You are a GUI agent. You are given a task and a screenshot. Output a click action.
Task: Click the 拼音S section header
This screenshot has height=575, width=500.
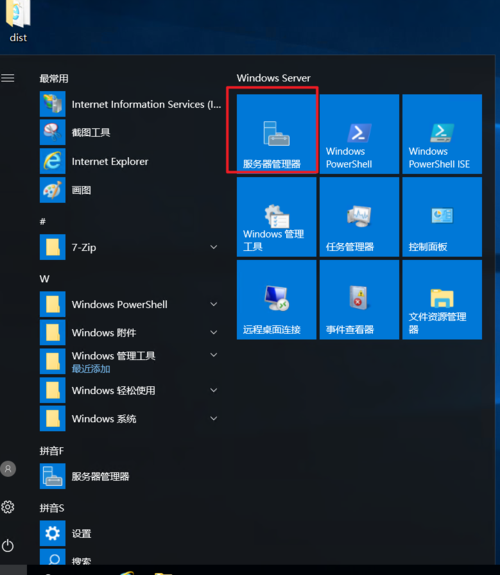[52, 508]
